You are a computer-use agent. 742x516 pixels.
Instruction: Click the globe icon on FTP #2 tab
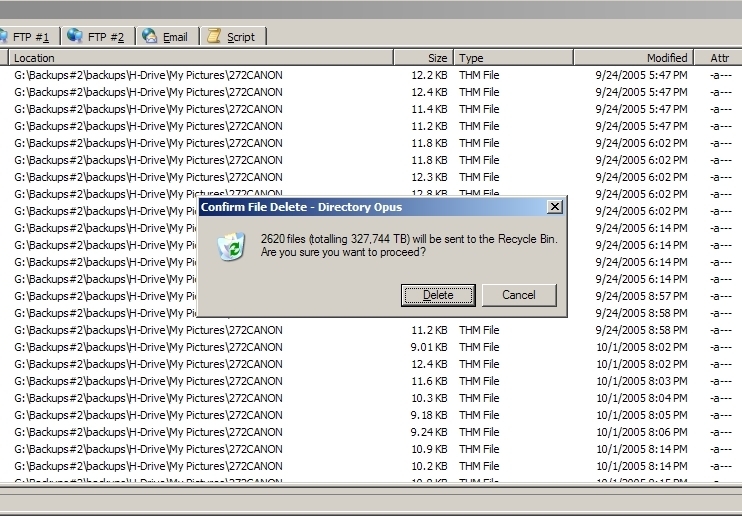pos(75,36)
